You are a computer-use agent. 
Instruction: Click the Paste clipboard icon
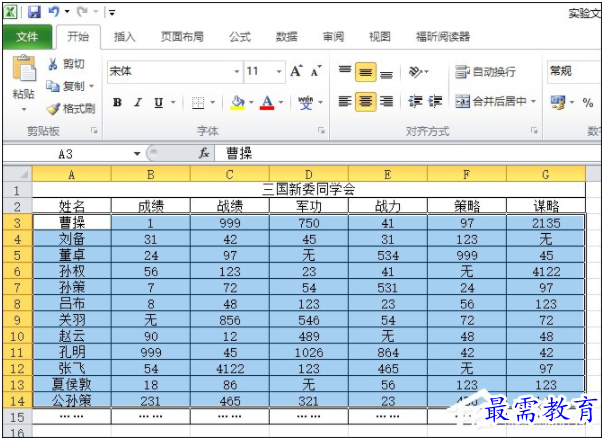pos(24,68)
